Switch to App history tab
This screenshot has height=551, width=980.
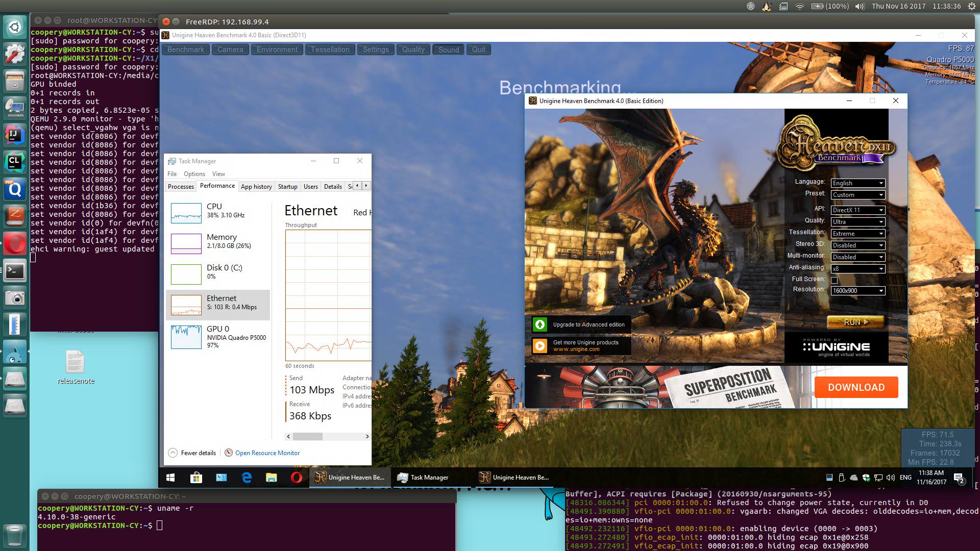[x=256, y=187]
